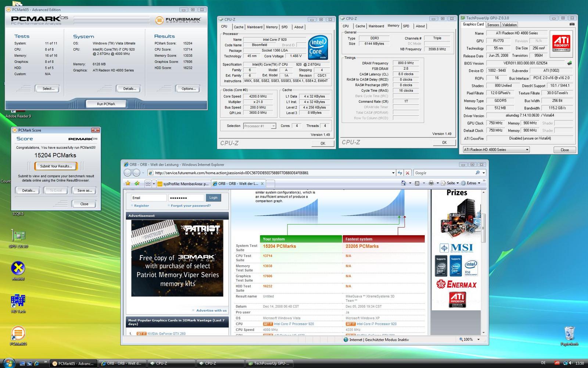Click the IE Refresh button
This screenshot has width=588, height=368.
400,173
